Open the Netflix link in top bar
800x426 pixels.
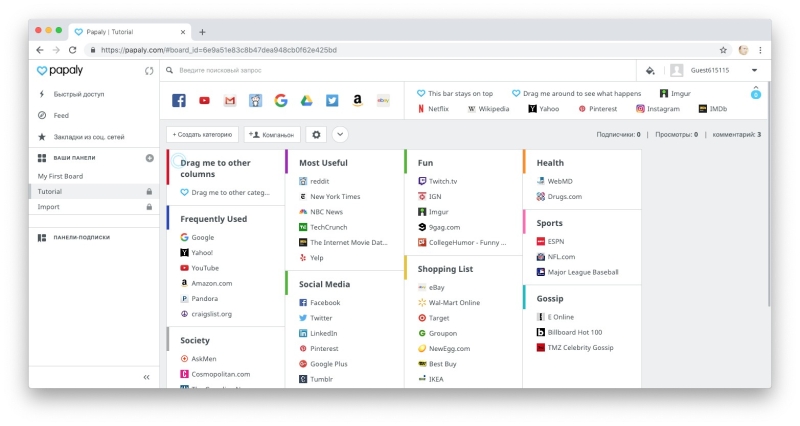433,109
